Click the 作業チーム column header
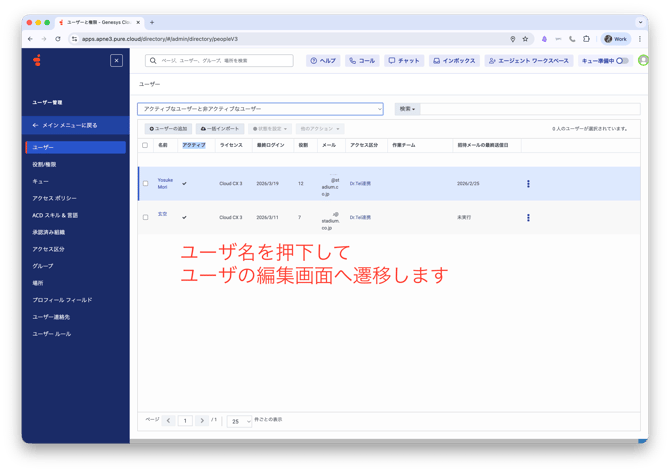The height and width of the screenshot is (472, 670). (x=404, y=145)
